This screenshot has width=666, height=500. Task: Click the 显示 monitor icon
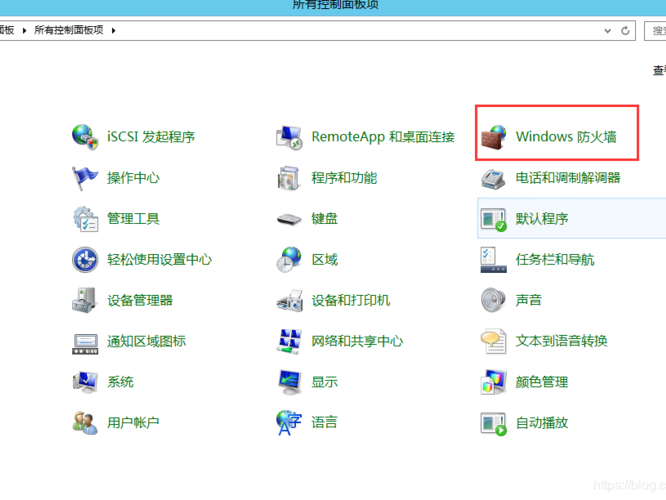tap(289, 382)
